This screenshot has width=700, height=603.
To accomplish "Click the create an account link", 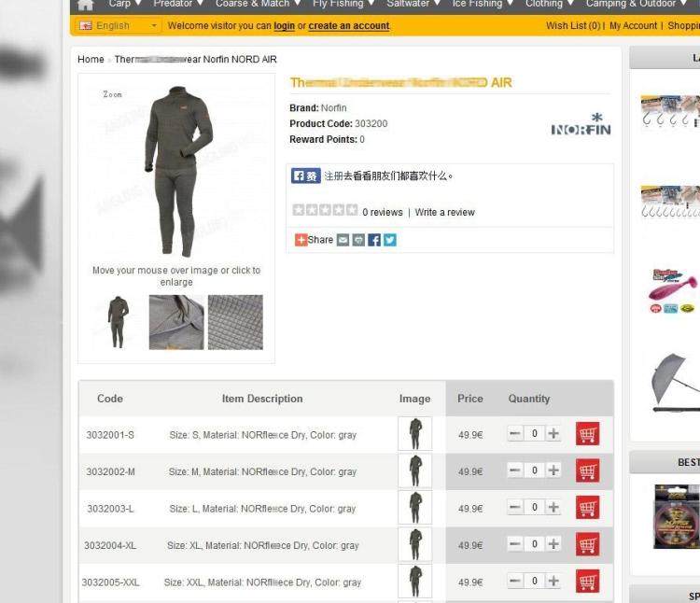I will (349, 25).
